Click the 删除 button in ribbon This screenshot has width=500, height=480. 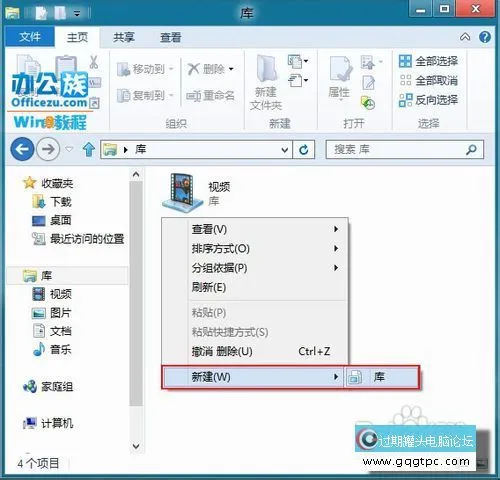tap(207, 69)
